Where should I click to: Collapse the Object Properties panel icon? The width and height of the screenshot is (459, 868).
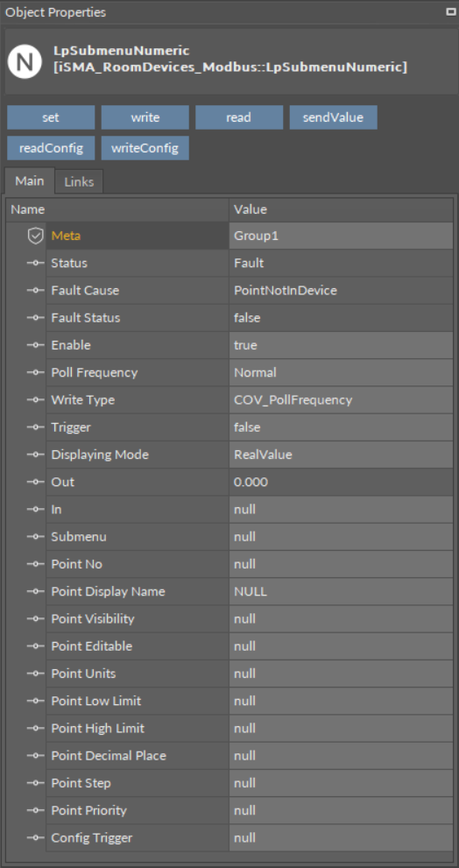coord(451,11)
